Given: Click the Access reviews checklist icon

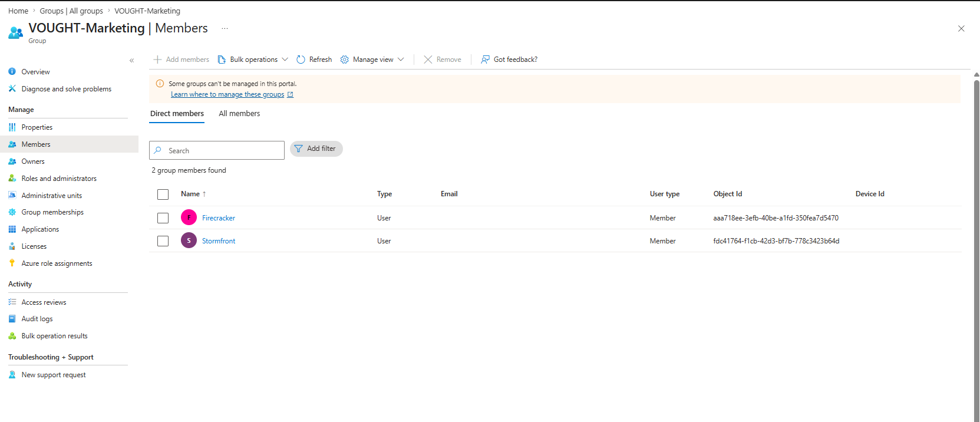Looking at the screenshot, I should pyautogui.click(x=12, y=302).
